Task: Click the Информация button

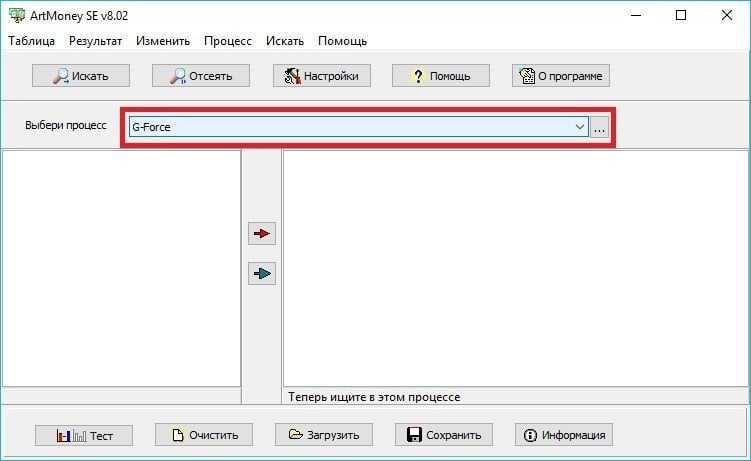Action: point(564,435)
